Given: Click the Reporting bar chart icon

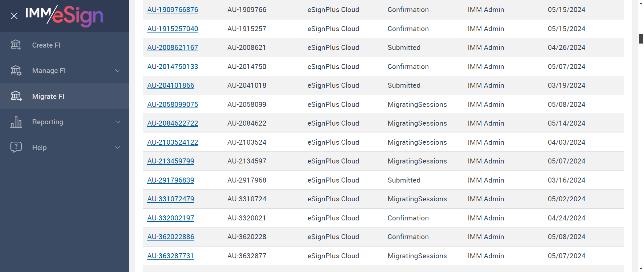Looking at the screenshot, I should tap(16, 122).
